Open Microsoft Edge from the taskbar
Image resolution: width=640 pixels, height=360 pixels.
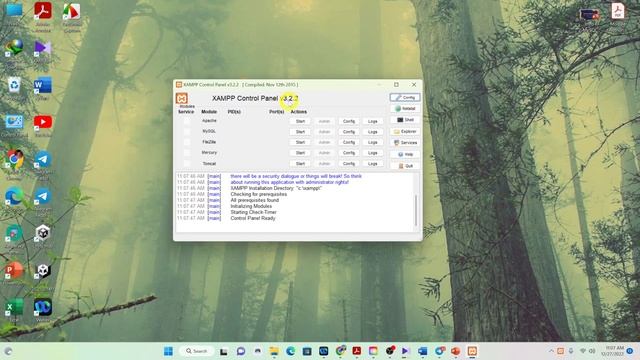(290, 351)
